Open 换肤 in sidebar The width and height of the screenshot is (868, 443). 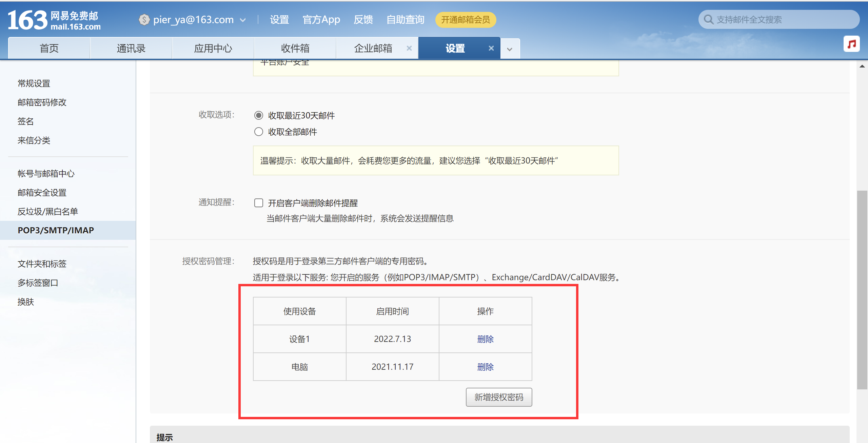coord(26,302)
